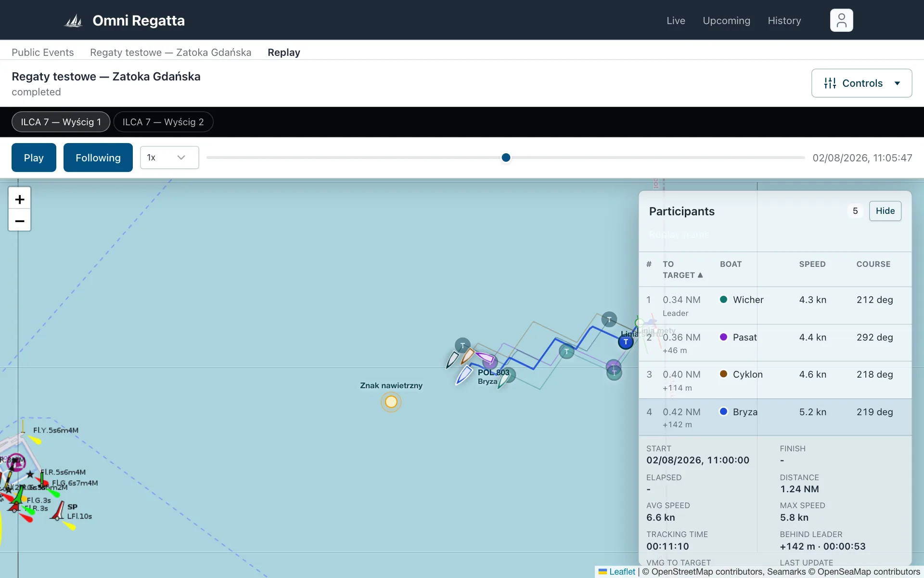Click the COURSE column header

click(873, 264)
